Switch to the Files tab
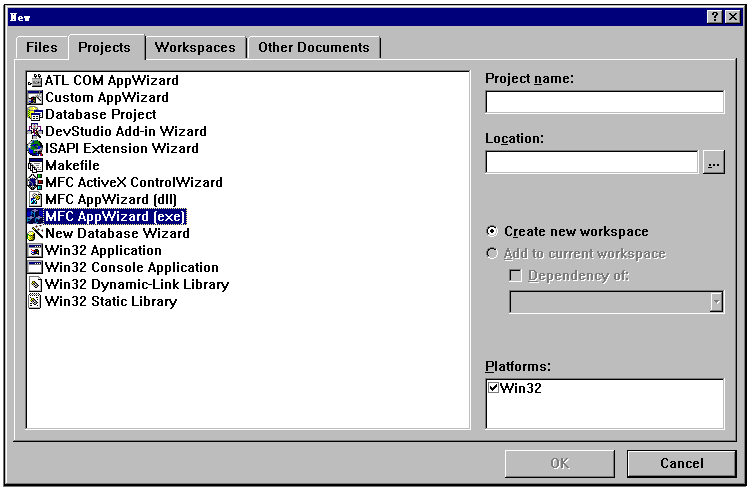 42,48
